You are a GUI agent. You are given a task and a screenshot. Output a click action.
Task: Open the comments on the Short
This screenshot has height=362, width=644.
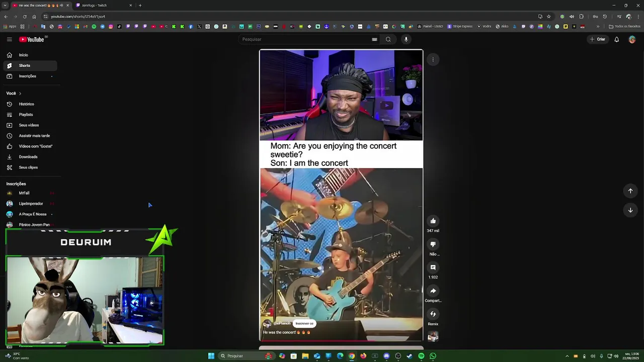433,267
